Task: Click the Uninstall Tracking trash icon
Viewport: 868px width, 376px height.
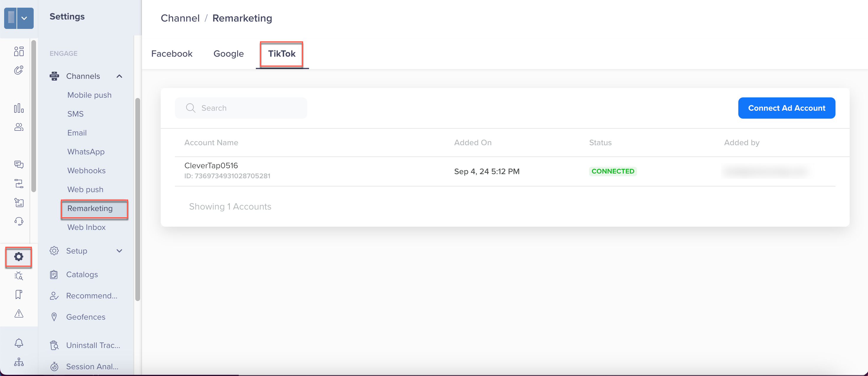Action: coord(54,345)
